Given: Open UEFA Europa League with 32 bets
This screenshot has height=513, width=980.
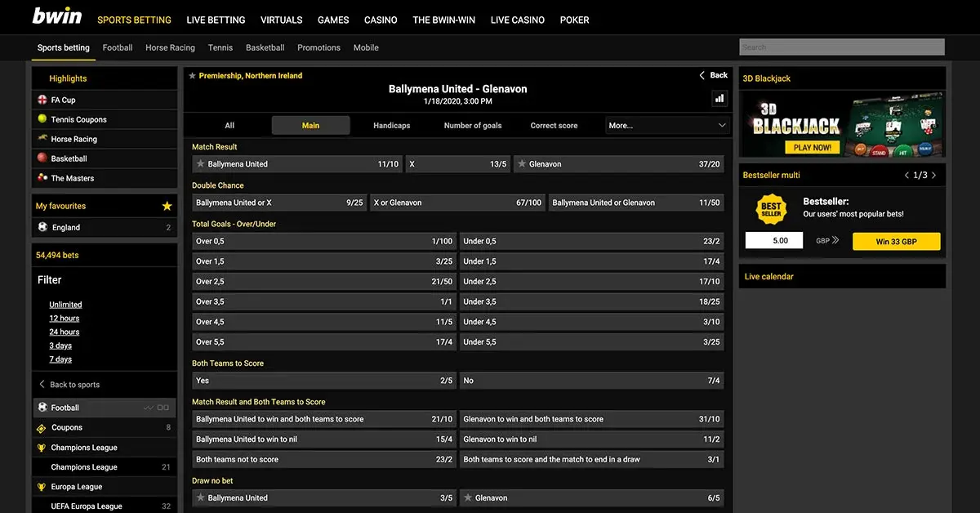Looking at the screenshot, I should (x=105, y=506).
